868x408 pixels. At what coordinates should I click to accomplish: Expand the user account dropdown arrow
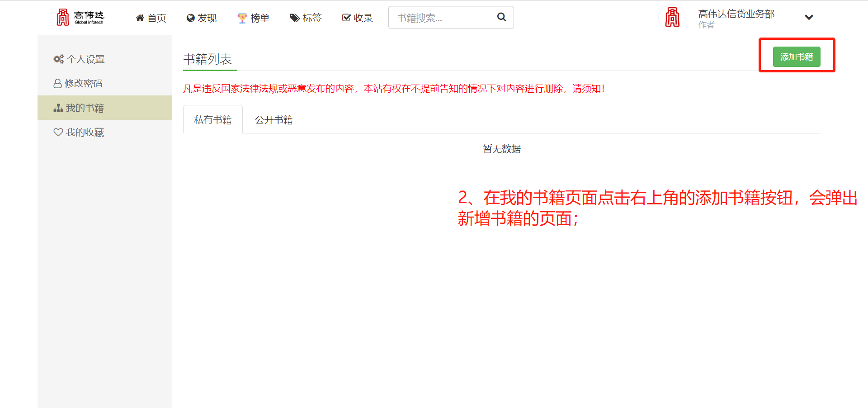click(809, 18)
